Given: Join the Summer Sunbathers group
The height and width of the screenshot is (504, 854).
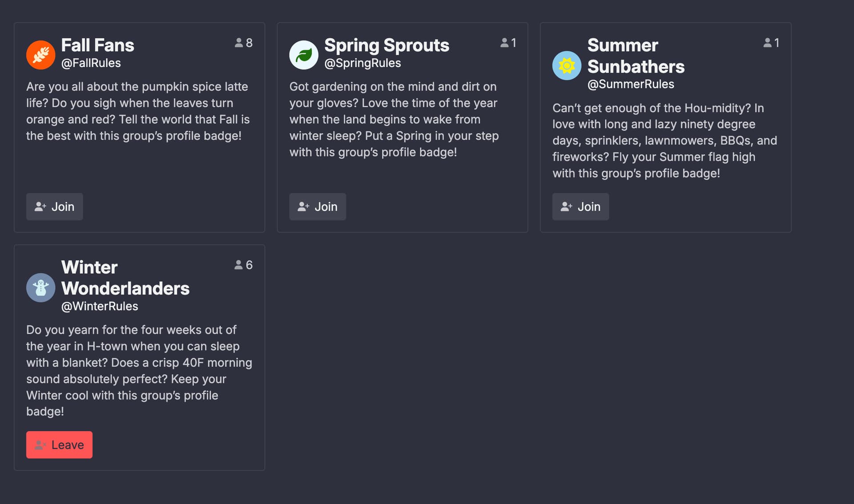Looking at the screenshot, I should click(x=580, y=207).
